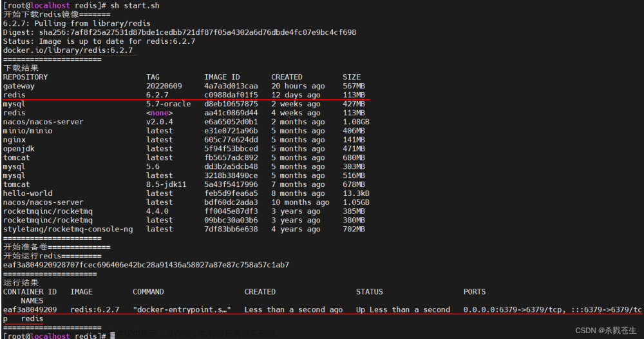Click the REPOSITORY column header
This screenshot has width=644, height=339.
26,77
